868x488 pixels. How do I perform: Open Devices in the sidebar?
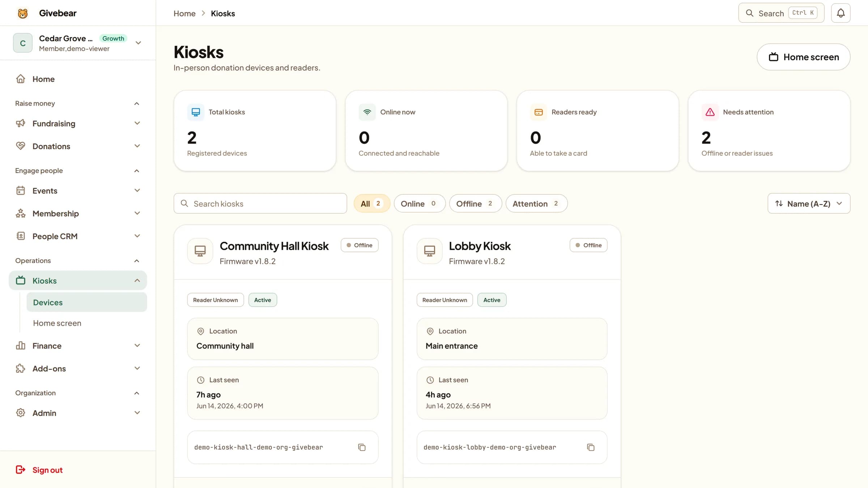coord(87,302)
